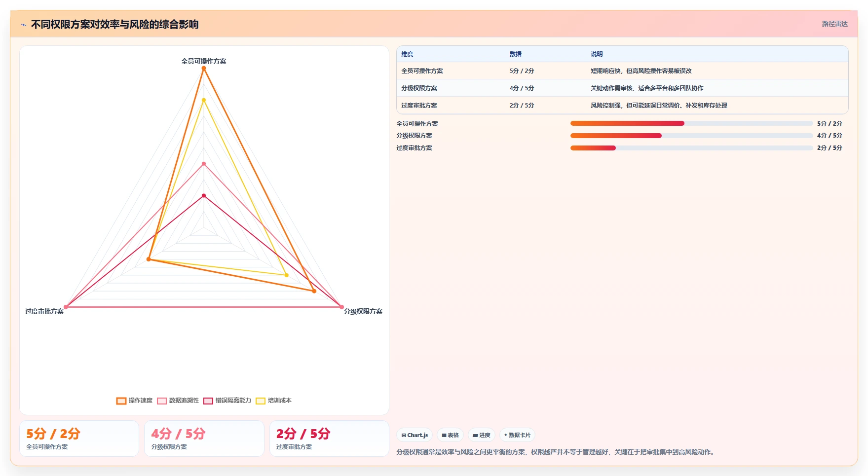The height and width of the screenshot is (476, 868).
Task: Click the radar axis label 分级权限方案
Action: 363,311
